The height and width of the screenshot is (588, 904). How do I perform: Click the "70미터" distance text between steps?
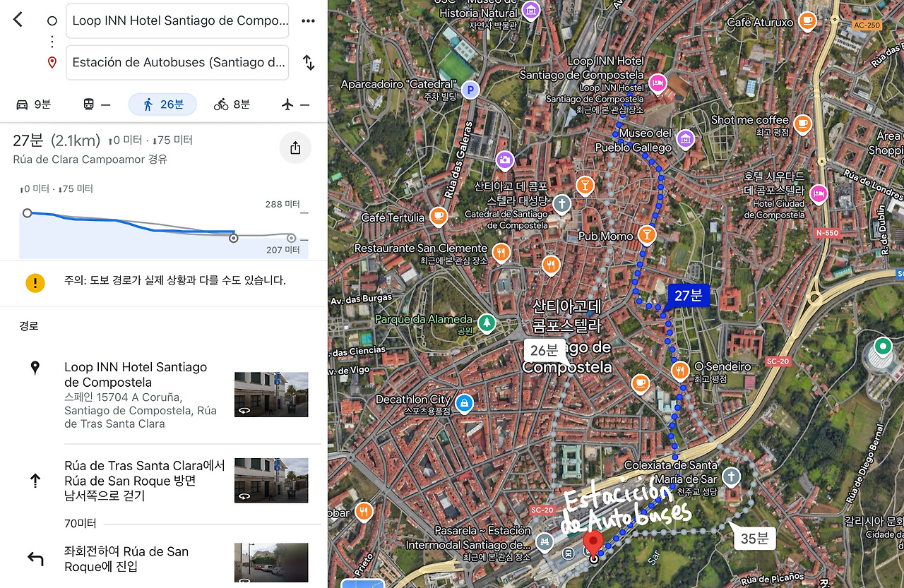click(80, 524)
